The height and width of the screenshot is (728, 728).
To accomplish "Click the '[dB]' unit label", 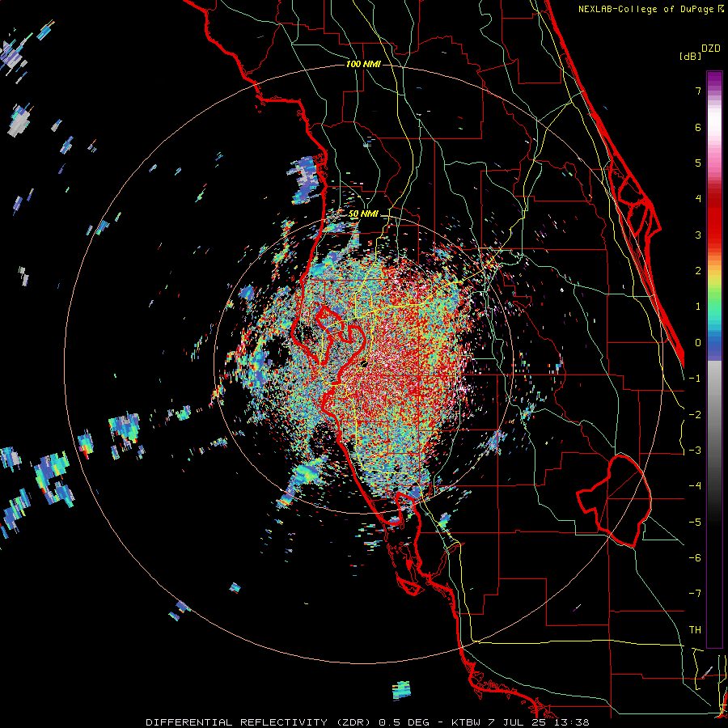I will coord(691,56).
